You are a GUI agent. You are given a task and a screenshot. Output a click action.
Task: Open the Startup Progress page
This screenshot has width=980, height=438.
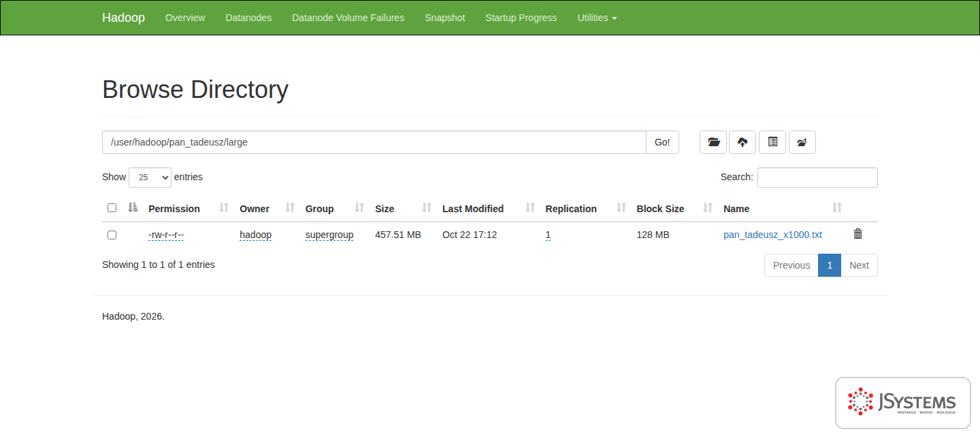pyautogui.click(x=521, y=18)
